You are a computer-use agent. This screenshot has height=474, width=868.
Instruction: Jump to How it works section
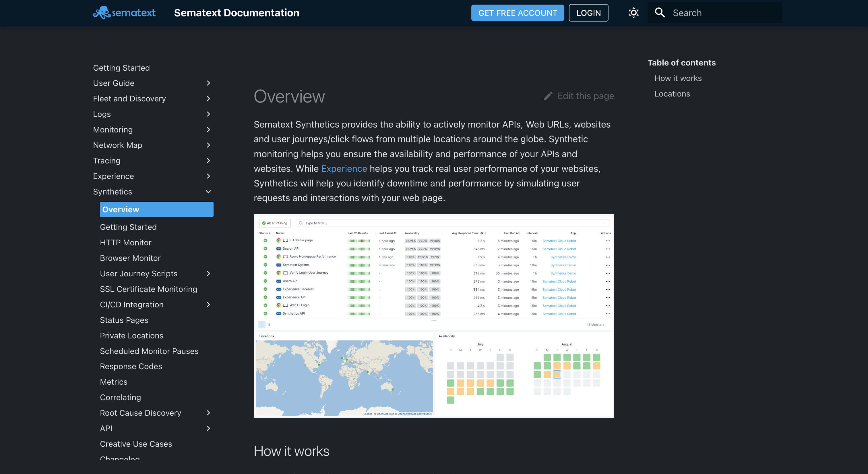[x=678, y=78]
